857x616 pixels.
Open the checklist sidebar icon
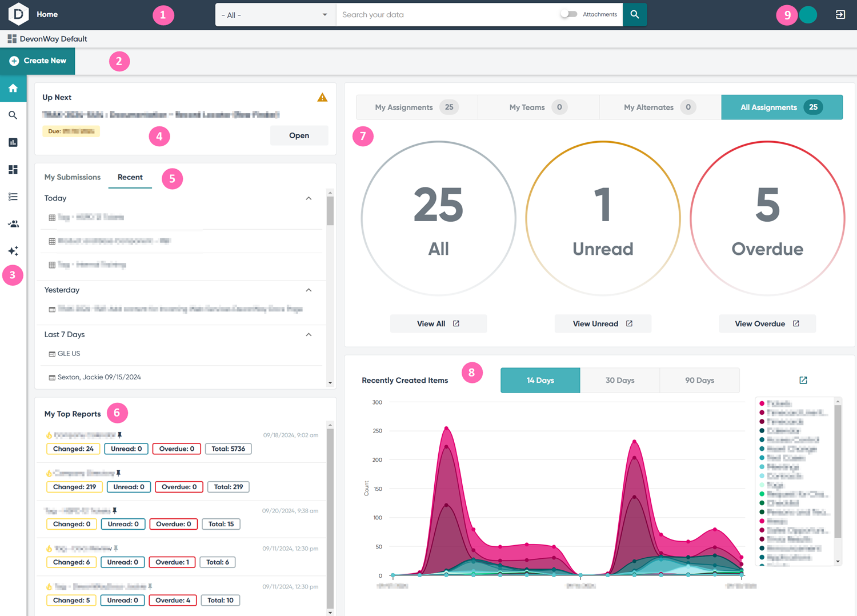[x=13, y=197]
